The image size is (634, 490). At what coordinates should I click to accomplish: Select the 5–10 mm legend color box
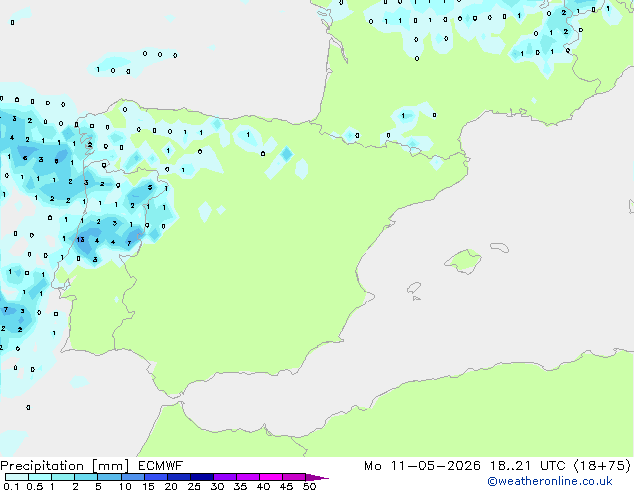click(109, 477)
